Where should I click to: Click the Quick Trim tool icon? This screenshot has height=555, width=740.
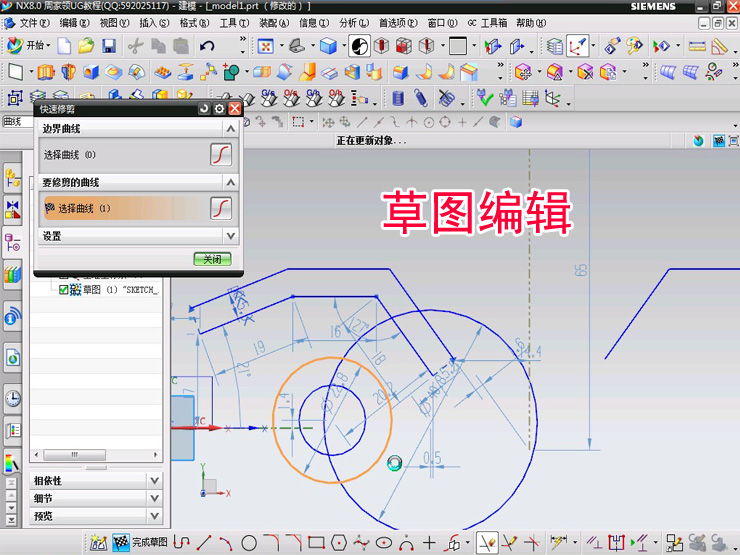(x=487, y=543)
